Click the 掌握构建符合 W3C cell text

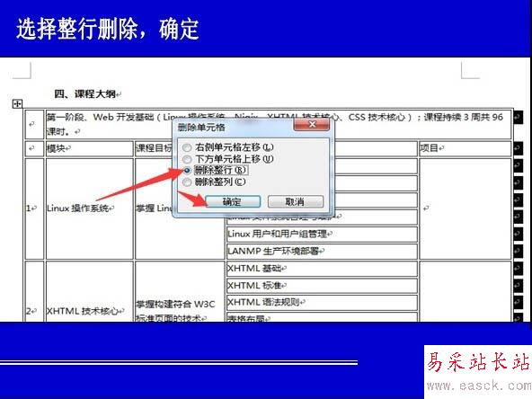pos(175,305)
